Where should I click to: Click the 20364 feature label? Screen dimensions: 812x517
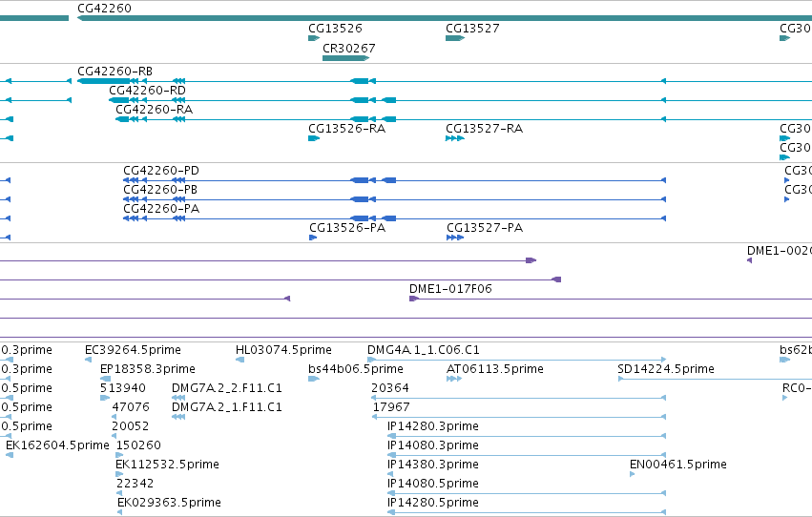point(390,388)
